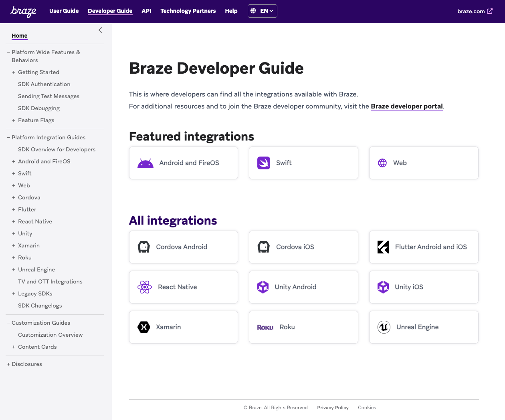Open Help in top navigation

(x=231, y=11)
